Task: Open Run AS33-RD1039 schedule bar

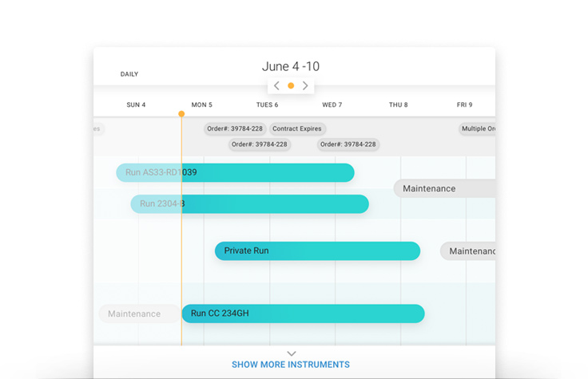Action: click(x=235, y=172)
